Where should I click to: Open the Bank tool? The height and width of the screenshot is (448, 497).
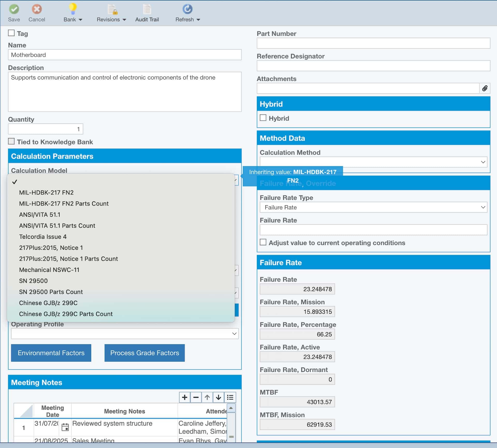point(70,12)
